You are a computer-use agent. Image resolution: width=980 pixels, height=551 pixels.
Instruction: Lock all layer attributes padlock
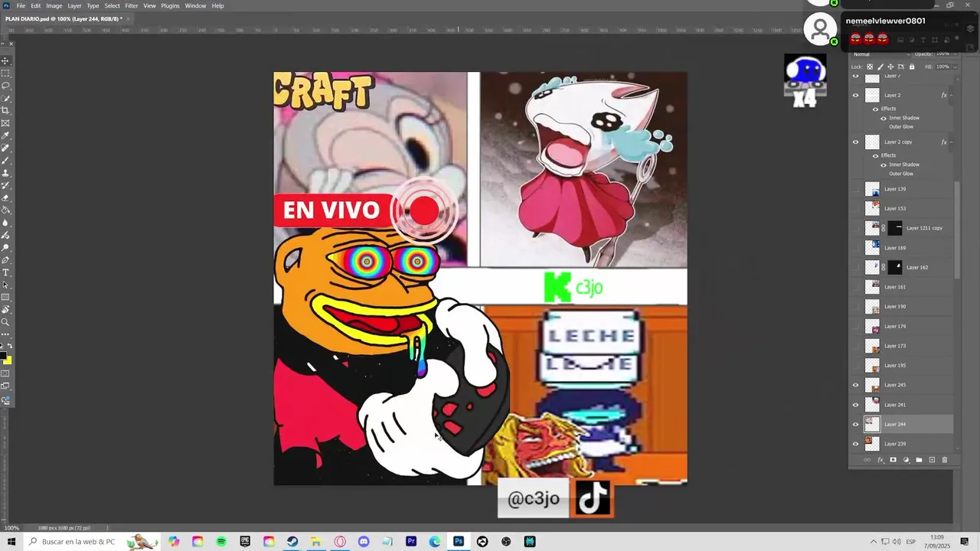[911, 67]
